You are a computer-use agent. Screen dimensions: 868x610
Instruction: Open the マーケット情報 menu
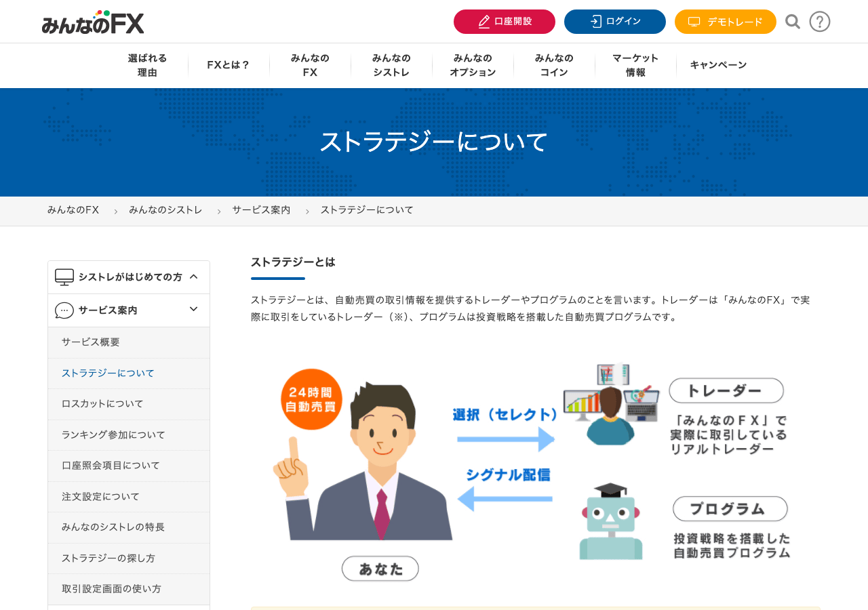coord(635,65)
